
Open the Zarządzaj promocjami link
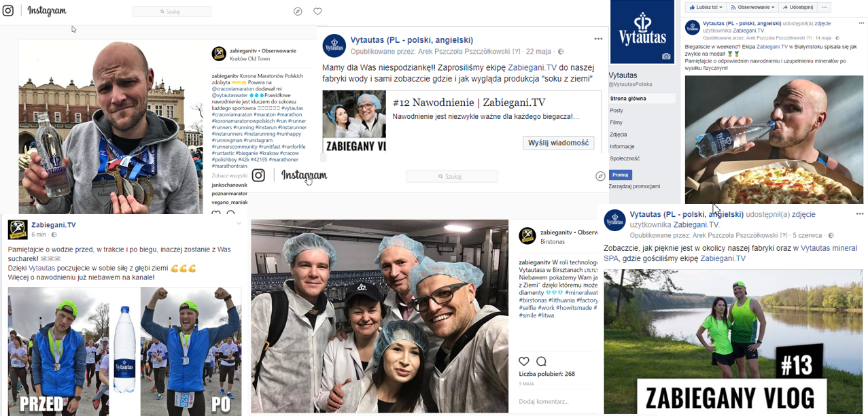tap(634, 186)
